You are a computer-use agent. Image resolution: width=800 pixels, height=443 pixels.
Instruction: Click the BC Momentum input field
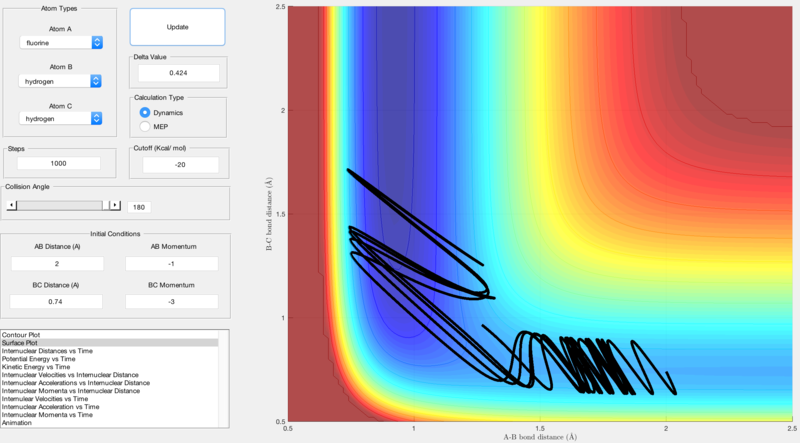(x=172, y=302)
